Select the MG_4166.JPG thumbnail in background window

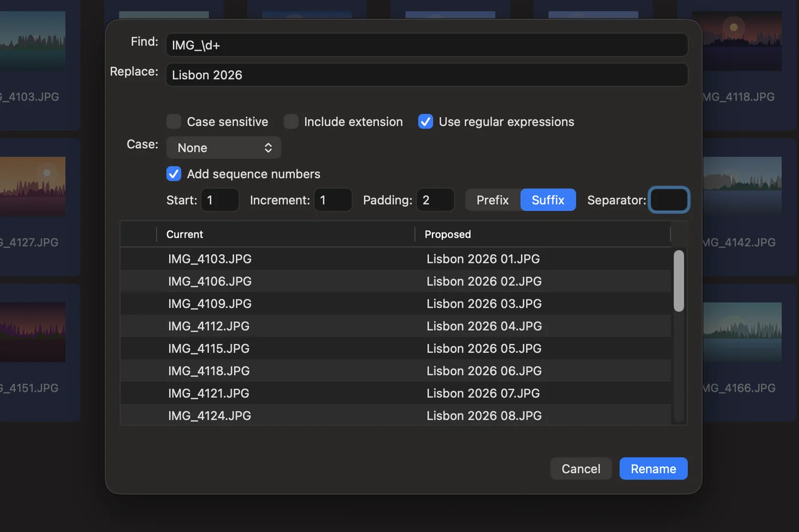pyautogui.click(x=742, y=332)
